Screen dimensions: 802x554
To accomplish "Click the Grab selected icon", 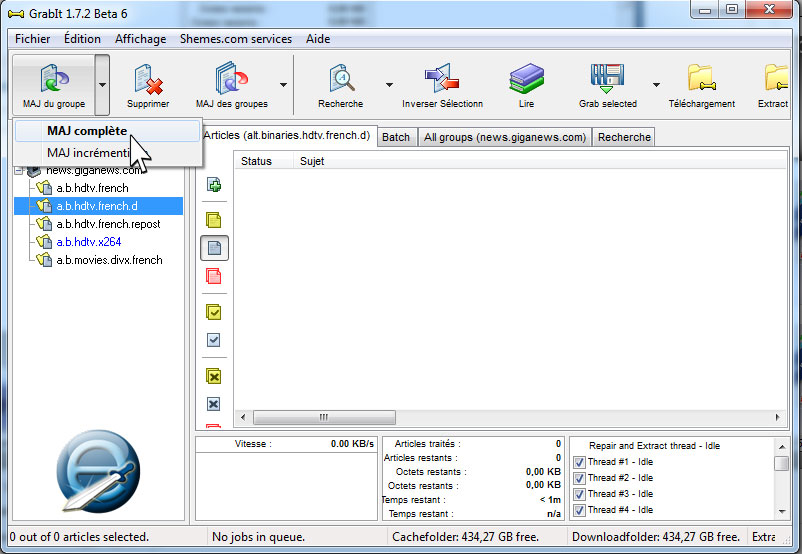I will click(x=607, y=79).
